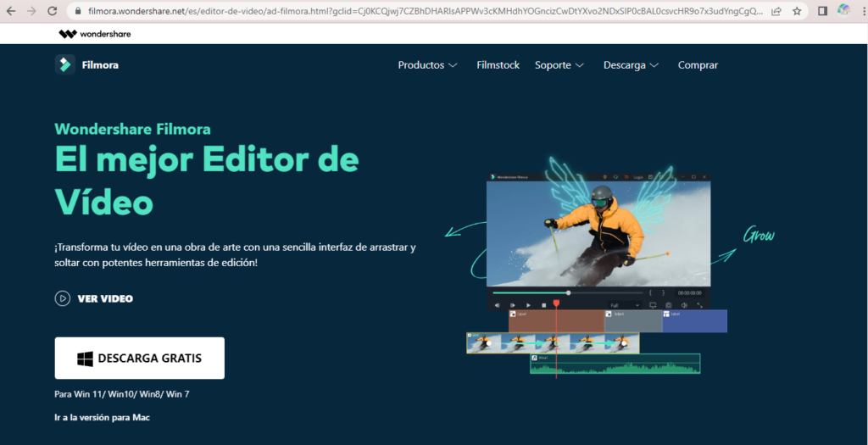Go to the Comprar page

click(698, 65)
